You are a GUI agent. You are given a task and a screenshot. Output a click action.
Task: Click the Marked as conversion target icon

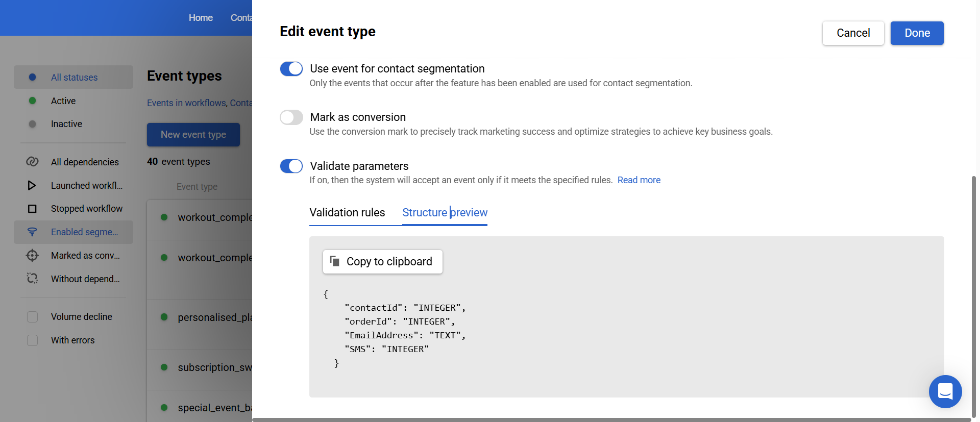coord(32,255)
